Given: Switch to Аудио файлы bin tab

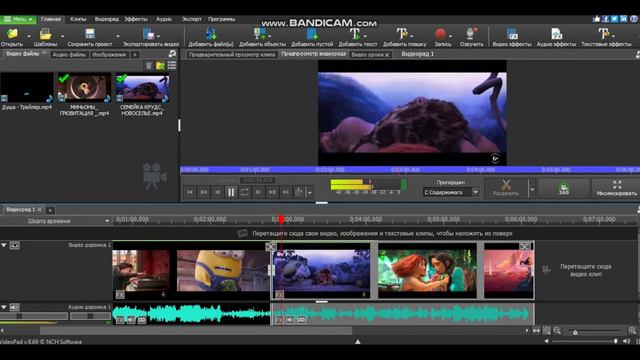Looking at the screenshot, I should click(69, 54).
